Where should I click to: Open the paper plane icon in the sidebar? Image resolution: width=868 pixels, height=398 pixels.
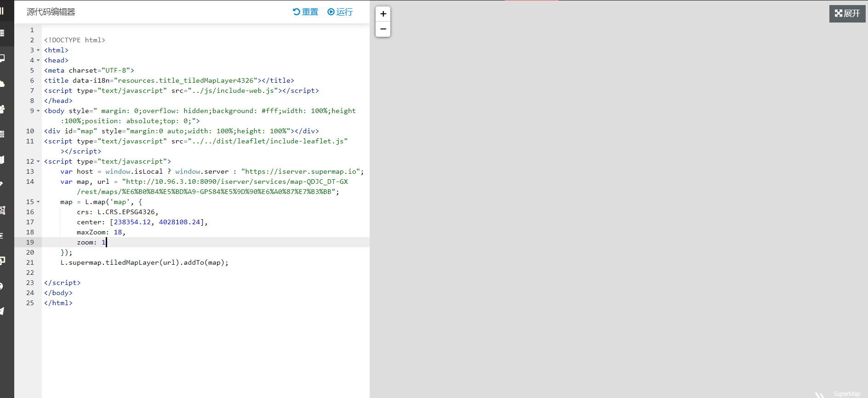[2, 311]
